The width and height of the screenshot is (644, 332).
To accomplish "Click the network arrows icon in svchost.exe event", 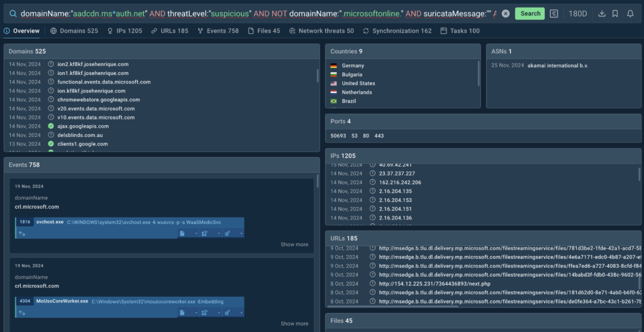I will (x=23, y=233).
